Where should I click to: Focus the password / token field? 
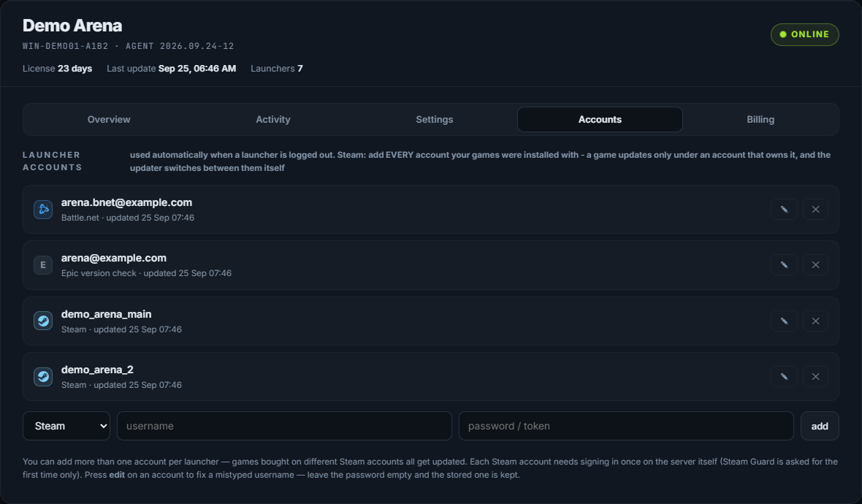[626, 426]
